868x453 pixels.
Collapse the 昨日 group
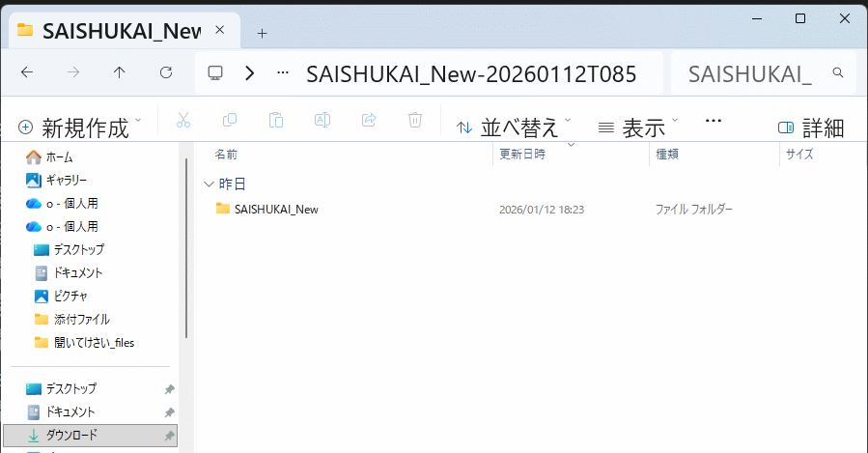coord(210,183)
